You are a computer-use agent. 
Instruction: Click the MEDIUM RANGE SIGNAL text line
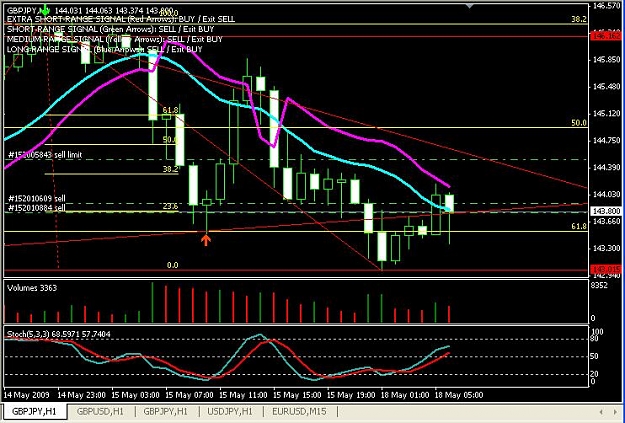(x=114, y=39)
